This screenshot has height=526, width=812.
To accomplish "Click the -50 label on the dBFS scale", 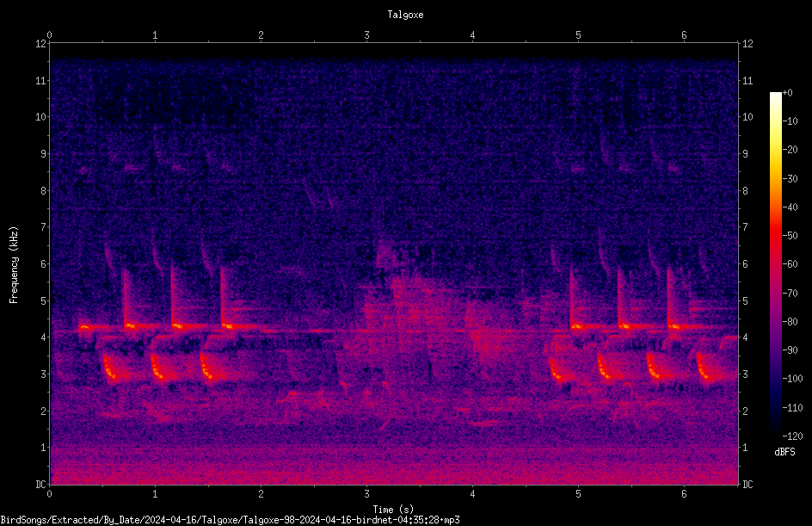I will tap(790, 235).
